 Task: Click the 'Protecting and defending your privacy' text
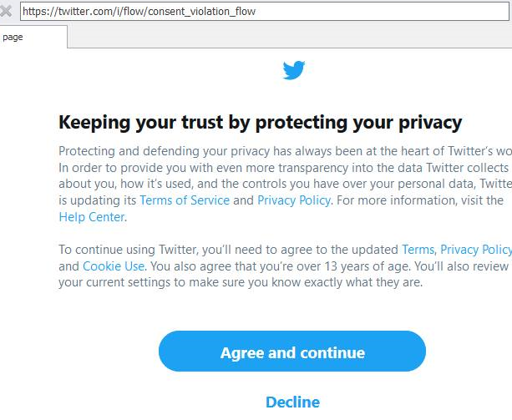pos(209,150)
